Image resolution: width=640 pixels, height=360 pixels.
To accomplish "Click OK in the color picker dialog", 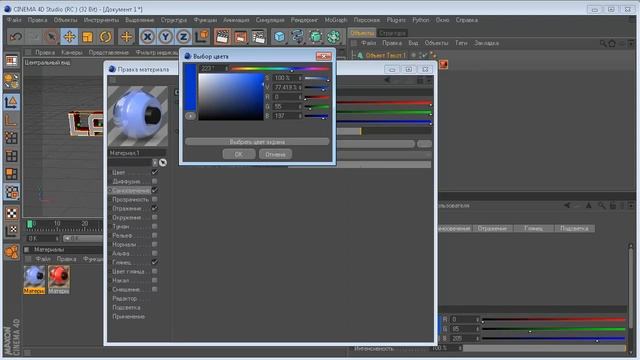I will 239,154.
